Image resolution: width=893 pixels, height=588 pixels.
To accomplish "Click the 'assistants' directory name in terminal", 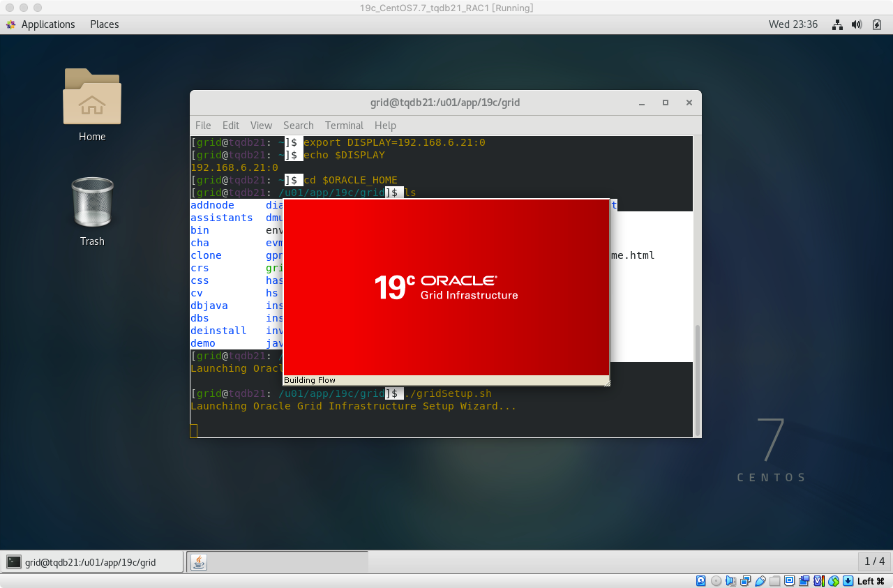I will pos(222,218).
